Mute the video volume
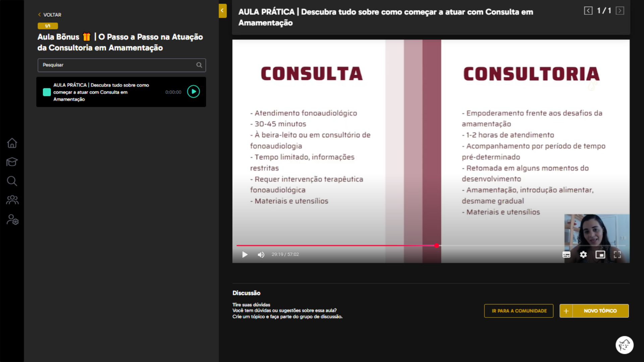This screenshot has height=362, width=644. (x=261, y=254)
